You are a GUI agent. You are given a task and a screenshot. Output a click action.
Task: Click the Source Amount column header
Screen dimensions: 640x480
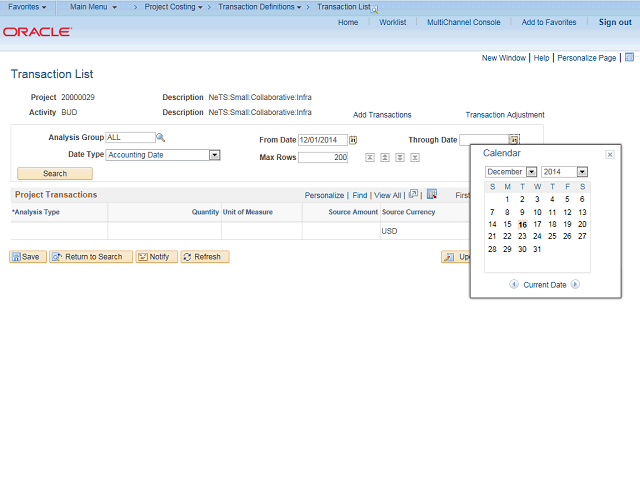353,212
